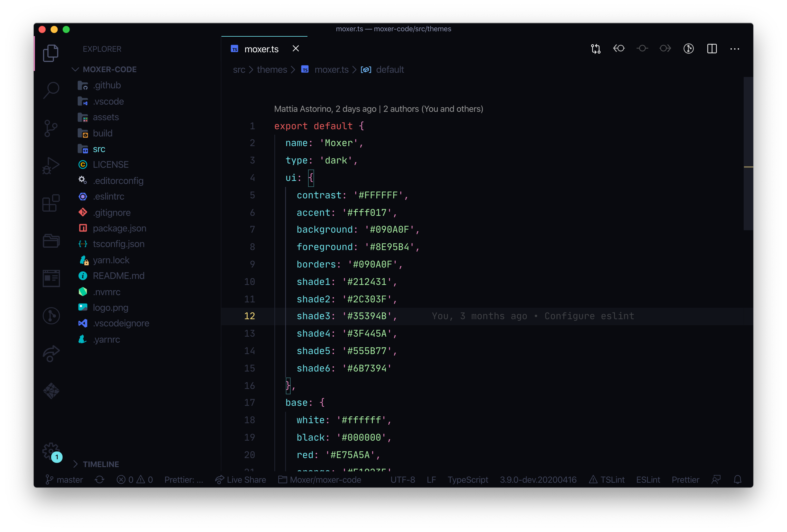
Task: Synchronize changes in the status bar
Action: pos(100,479)
